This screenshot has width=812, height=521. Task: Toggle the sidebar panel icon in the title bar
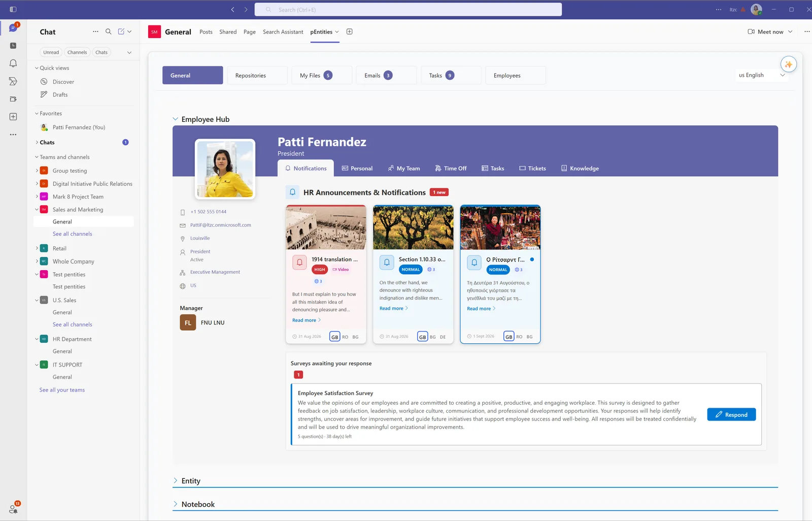coord(13,10)
